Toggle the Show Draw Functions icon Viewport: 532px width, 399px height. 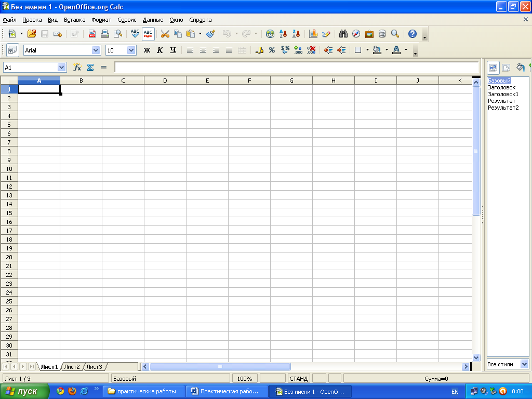(326, 34)
